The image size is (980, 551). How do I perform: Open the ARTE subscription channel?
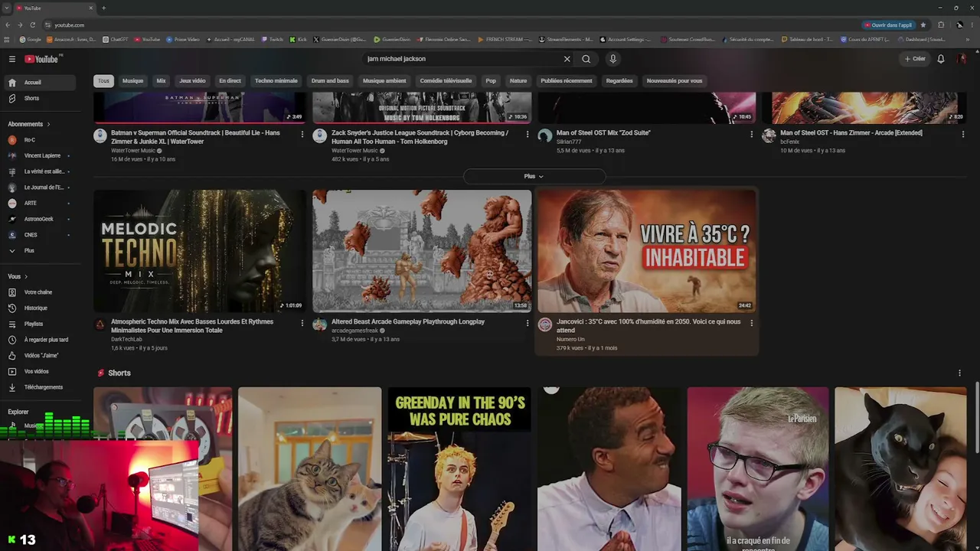click(41, 204)
